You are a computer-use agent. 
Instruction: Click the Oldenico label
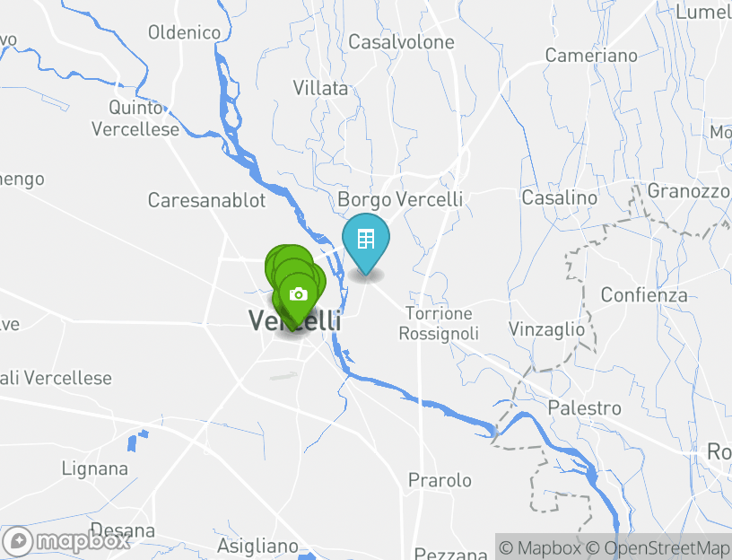click(185, 32)
